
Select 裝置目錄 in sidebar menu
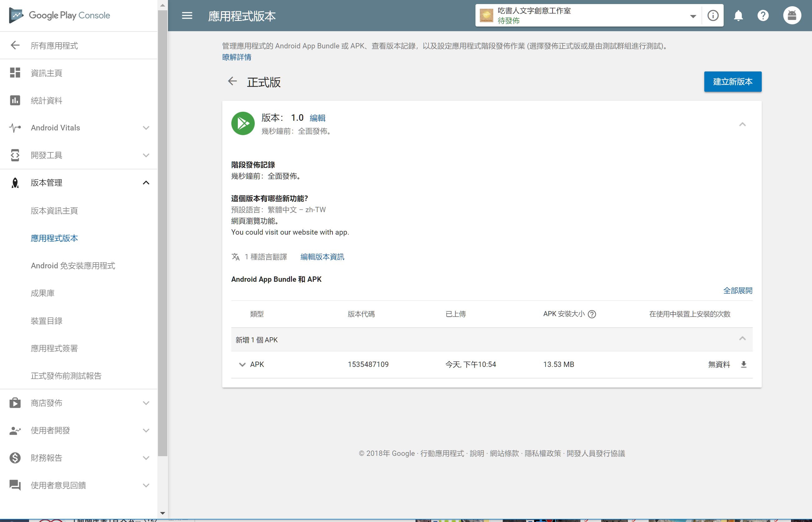(x=47, y=321)
